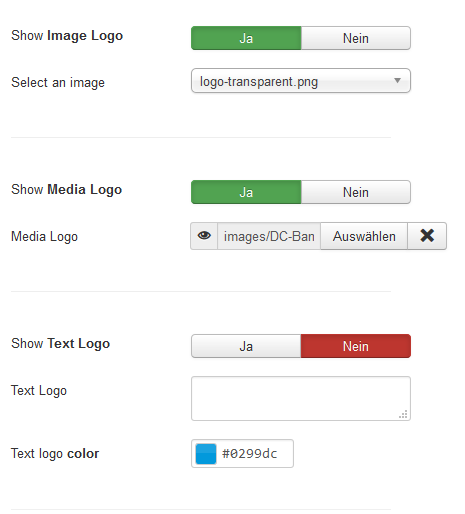465x514 pixels.
Task: Preview media logo with eye icon
Action: click(x=204, y=236)
